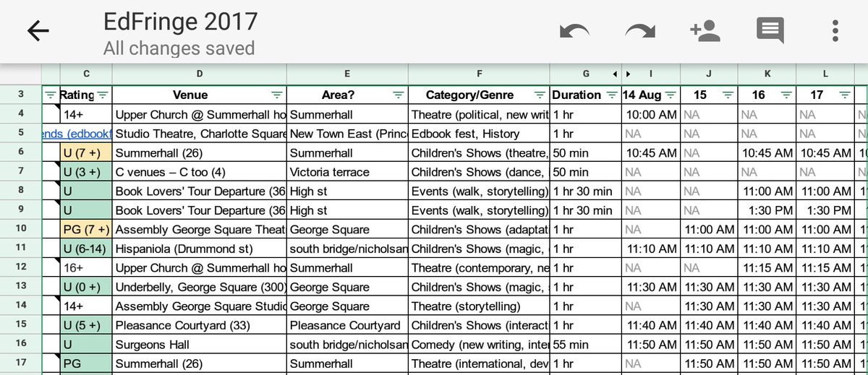The width and height of the screenshot is (868, 375).
Task: Open the 15 column filter
Action: point(728,95)
